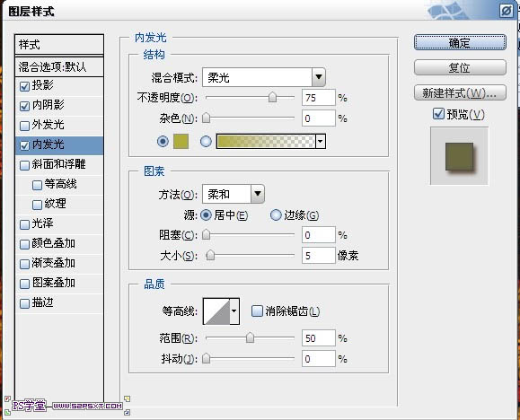Click the inner glow color swatch
This screenshot has height=420, width=520.
(x=181, y=142)
